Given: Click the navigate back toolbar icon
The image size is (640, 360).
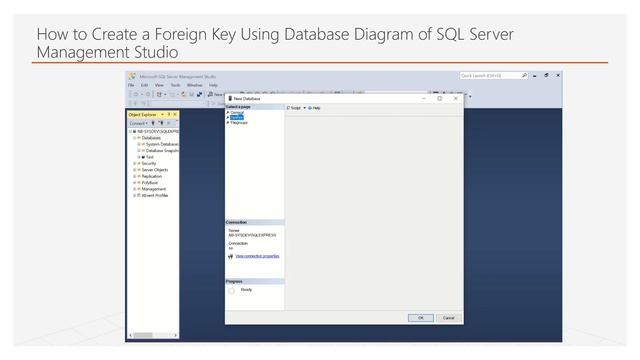Looking at the screenshot, I should pyautogui.click(x=136, y=94).
